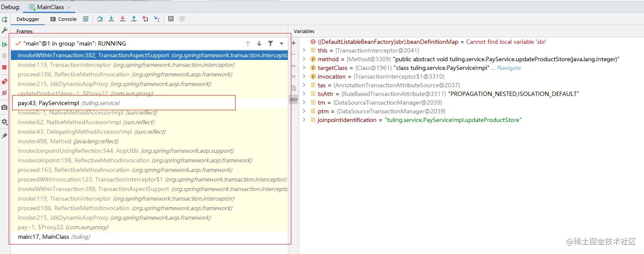Move watch up in Variables
The height and width of the screenshot is (254, 644).
[294, 65]
